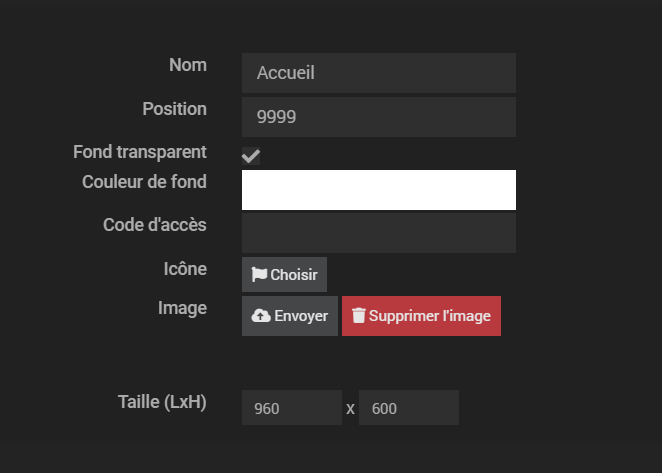The width and height of the screenshot is (662, 473).
Task: Click the Fond transparent label
Action: tap(140, 152)
